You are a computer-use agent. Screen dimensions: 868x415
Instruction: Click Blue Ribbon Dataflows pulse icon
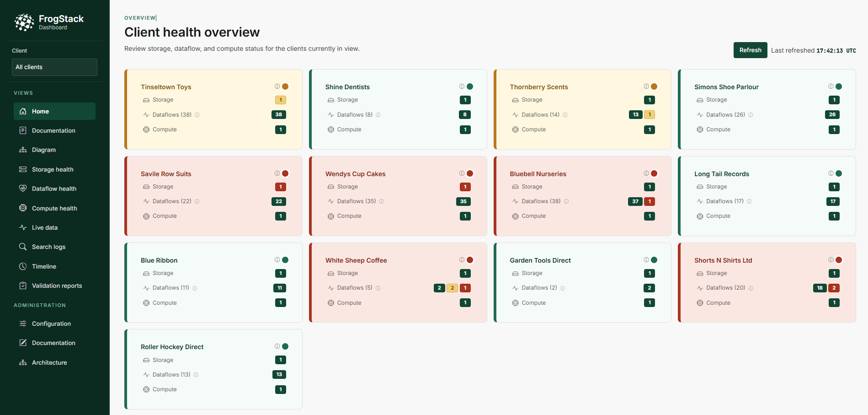(146, 288)
